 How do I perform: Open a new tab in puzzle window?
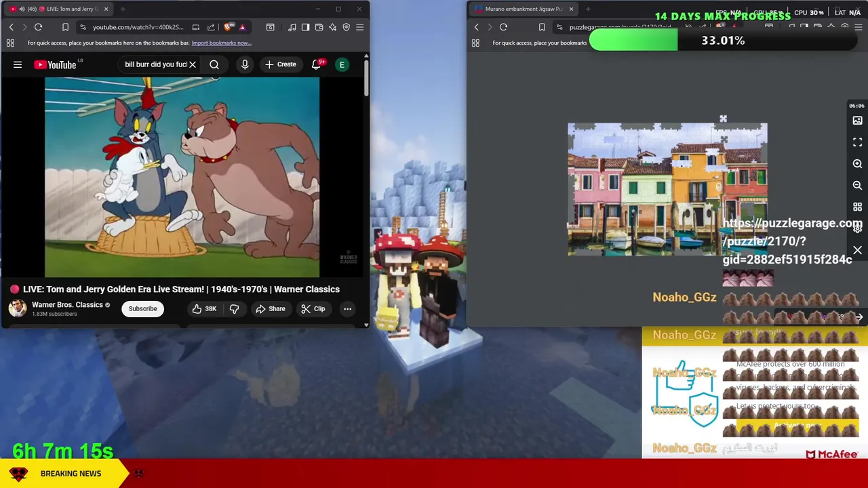tap(588, 9)
